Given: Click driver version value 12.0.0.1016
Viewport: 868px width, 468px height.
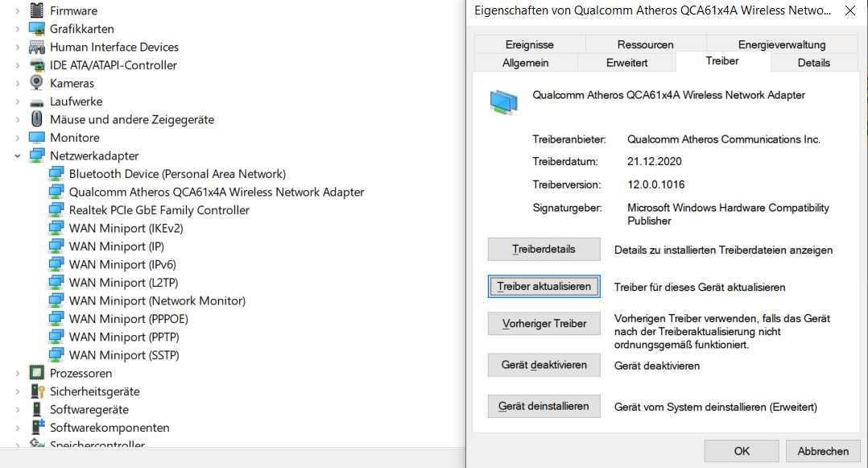Looking at the screenshot, I should pyautogui.click(x=655, y=184).
